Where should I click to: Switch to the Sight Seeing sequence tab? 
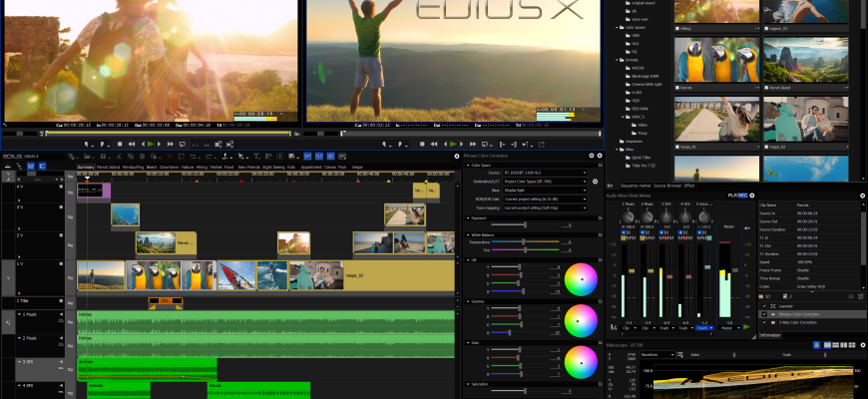(273, 167)
